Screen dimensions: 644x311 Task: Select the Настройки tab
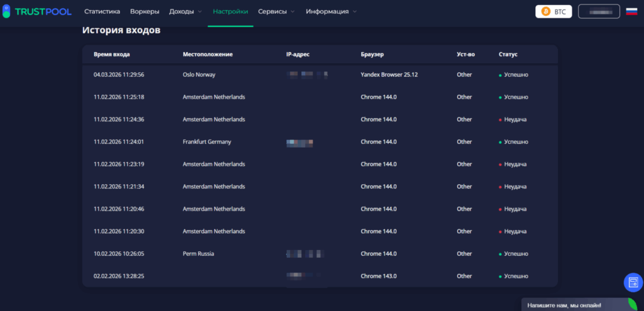230,11
